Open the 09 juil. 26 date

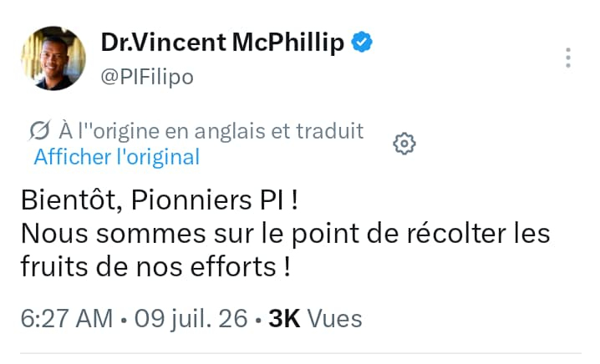click(x=191, y=319)
